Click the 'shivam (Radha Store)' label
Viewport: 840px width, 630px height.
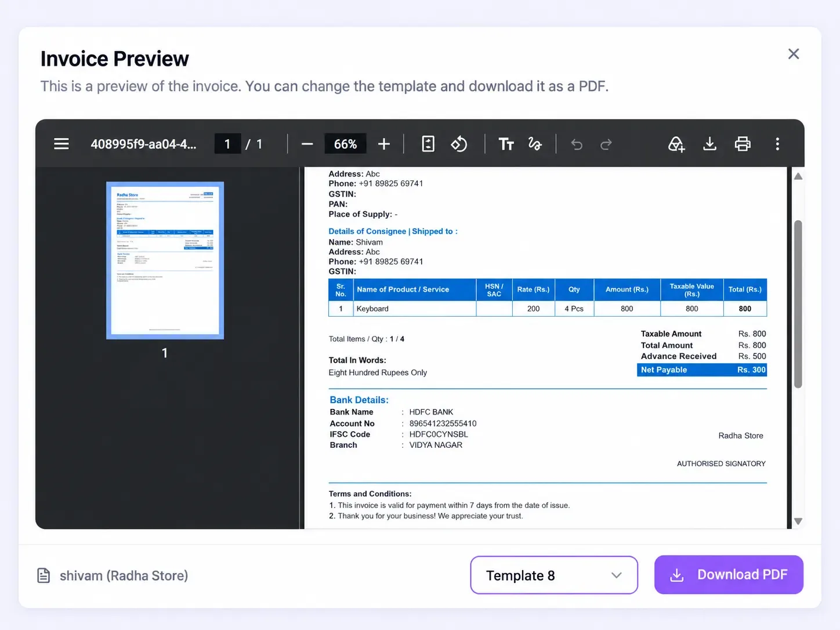pos(124,575)
